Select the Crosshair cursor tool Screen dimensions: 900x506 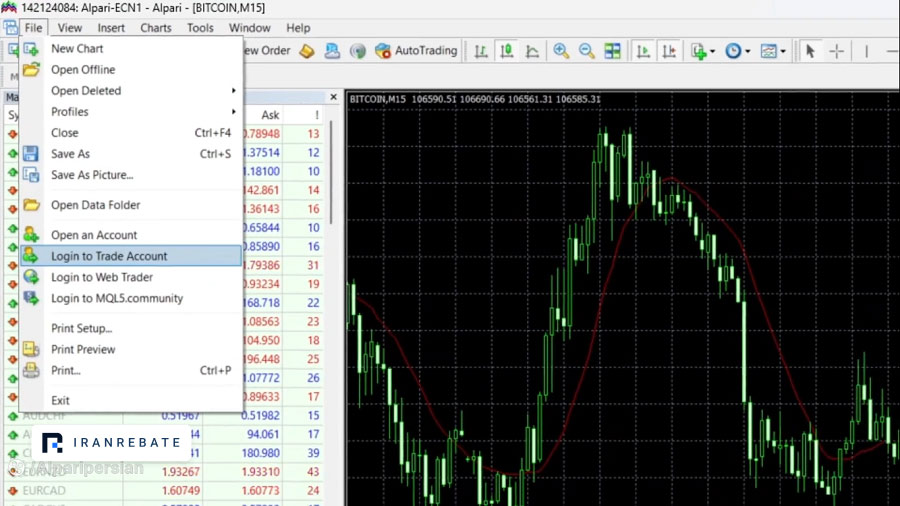(836, 51)
